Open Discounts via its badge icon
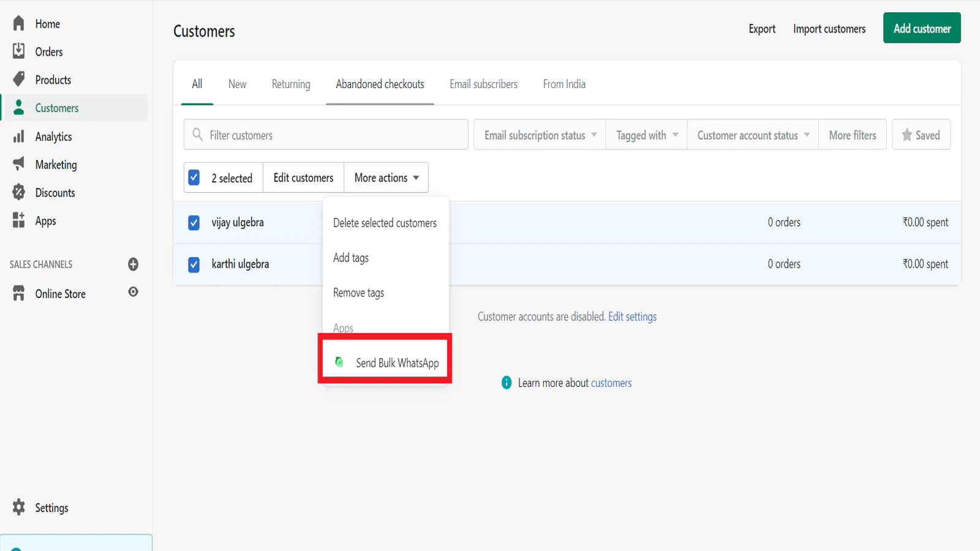 pyautogui.click(x=19, y=192)
